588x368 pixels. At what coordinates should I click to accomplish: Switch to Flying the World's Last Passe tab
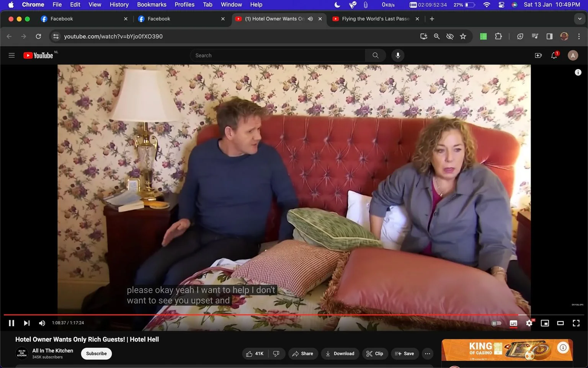pyautogui.click(x=376, y=19)
